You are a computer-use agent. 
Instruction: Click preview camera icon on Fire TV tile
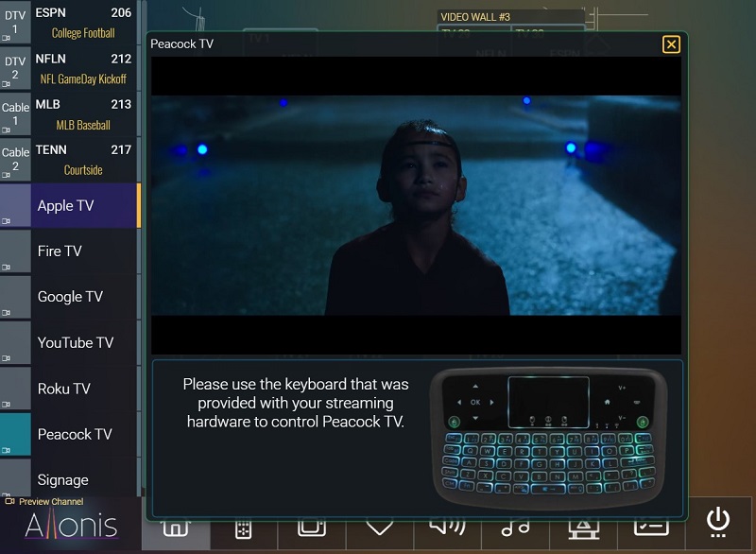tap(6, 267)
